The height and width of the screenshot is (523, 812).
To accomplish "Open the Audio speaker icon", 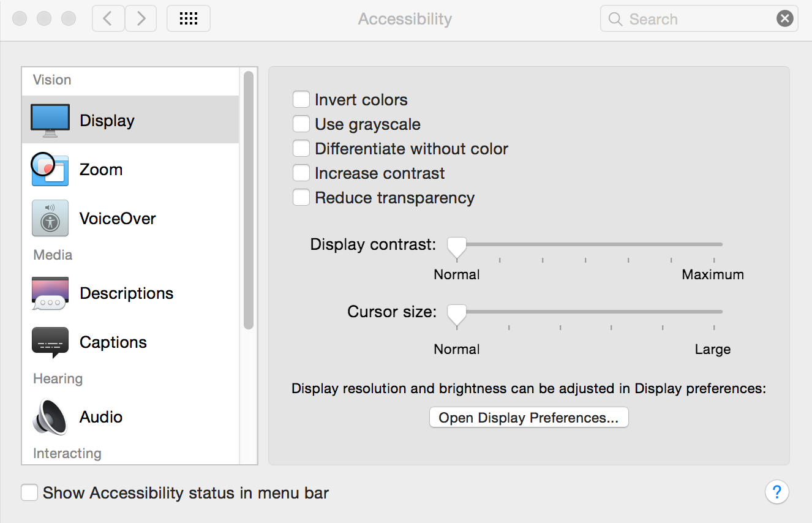I will (50, 417).
